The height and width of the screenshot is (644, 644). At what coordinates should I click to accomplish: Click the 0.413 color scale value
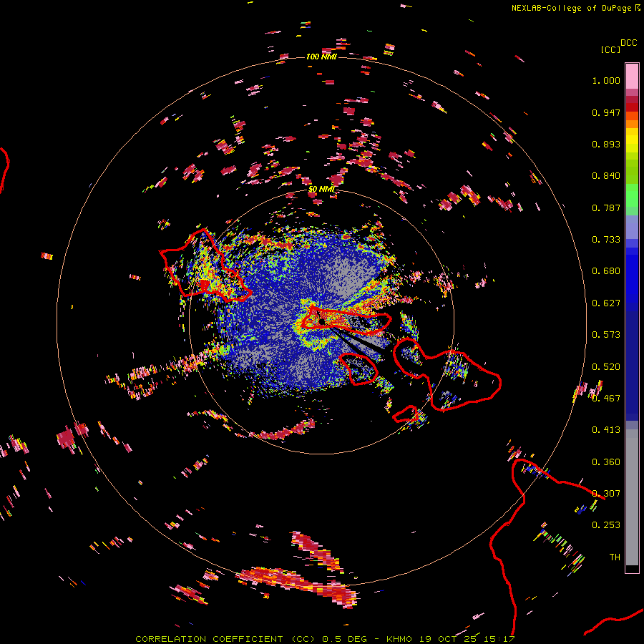(x=606, y=430)
